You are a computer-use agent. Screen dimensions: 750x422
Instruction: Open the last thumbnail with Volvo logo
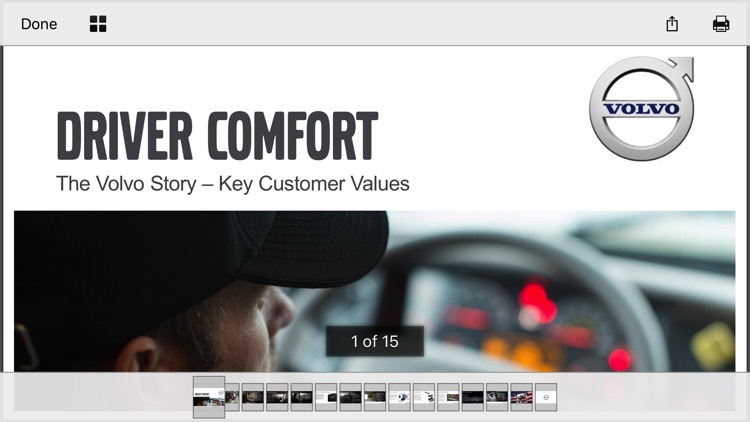545,397
